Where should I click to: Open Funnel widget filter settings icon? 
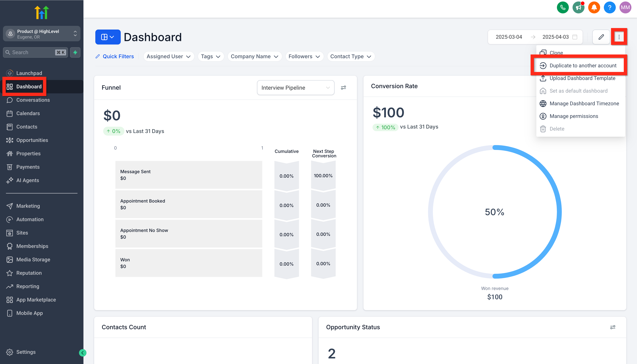coord(343,87)
